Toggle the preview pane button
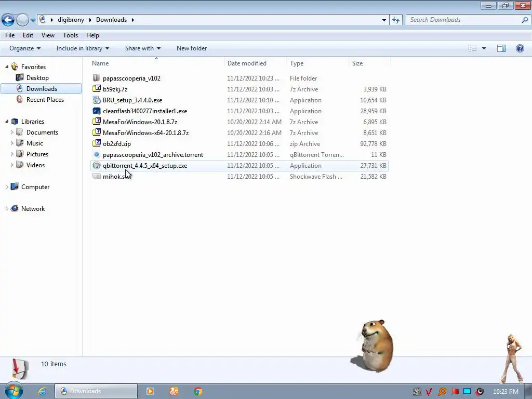This screenshot has height=399, width=532. pos(501,48)
